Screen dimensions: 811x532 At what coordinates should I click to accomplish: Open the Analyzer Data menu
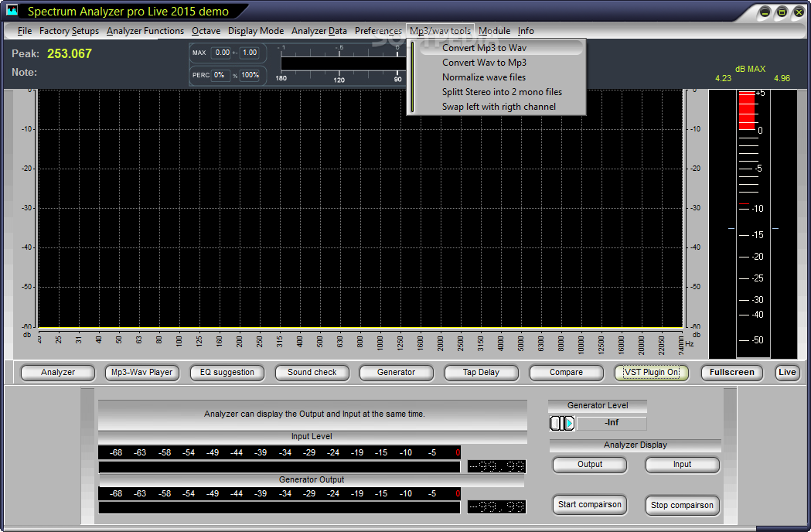point(319,31)
